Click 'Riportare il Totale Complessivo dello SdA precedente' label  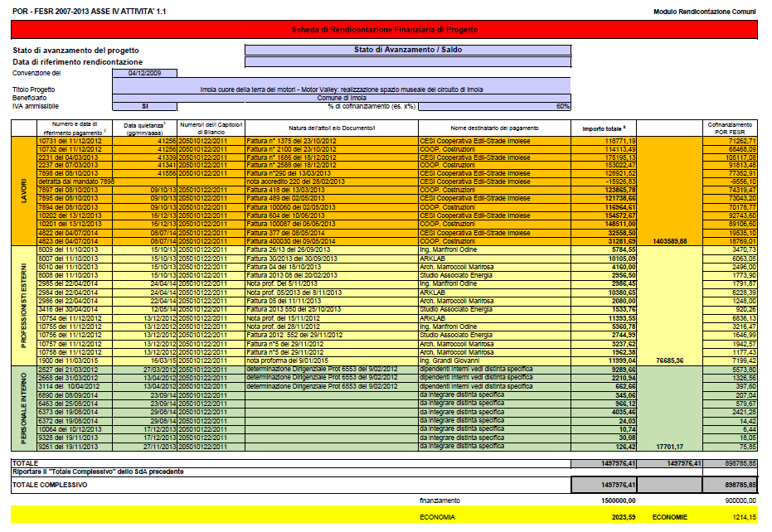[98, 472]
